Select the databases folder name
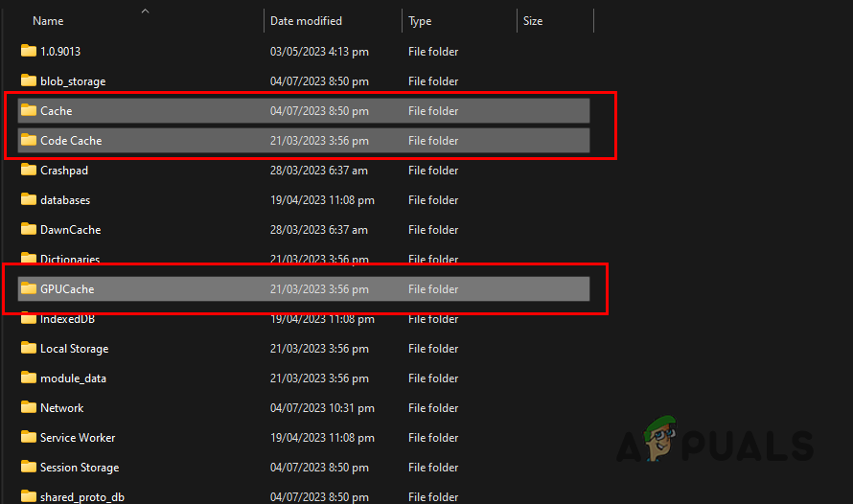 [x=65, y=200]
